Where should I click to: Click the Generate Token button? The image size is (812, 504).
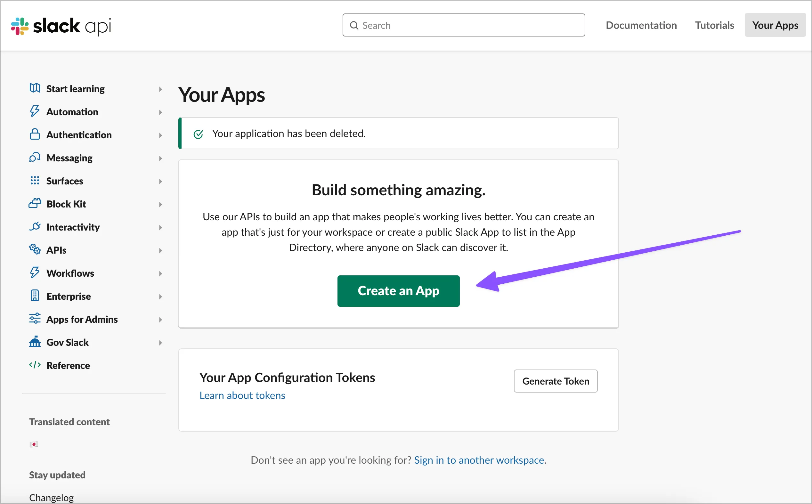coord(555,381)
